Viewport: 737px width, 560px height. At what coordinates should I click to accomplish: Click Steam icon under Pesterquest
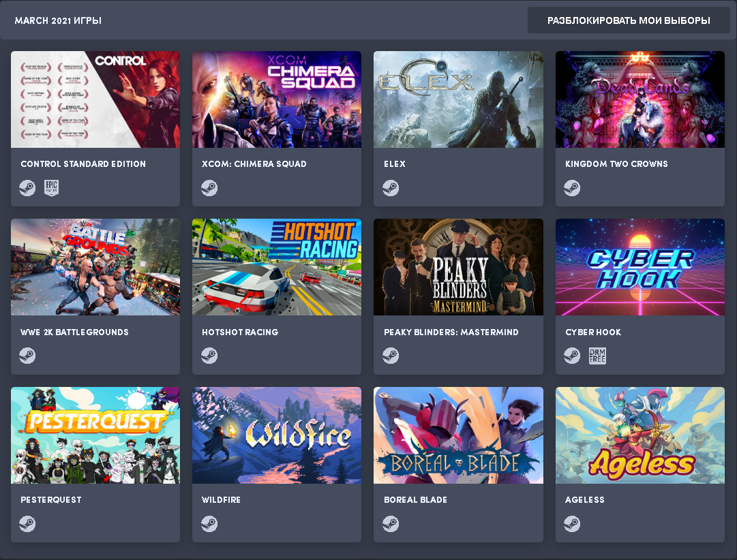pyautogui.click(x=27, y=523)
